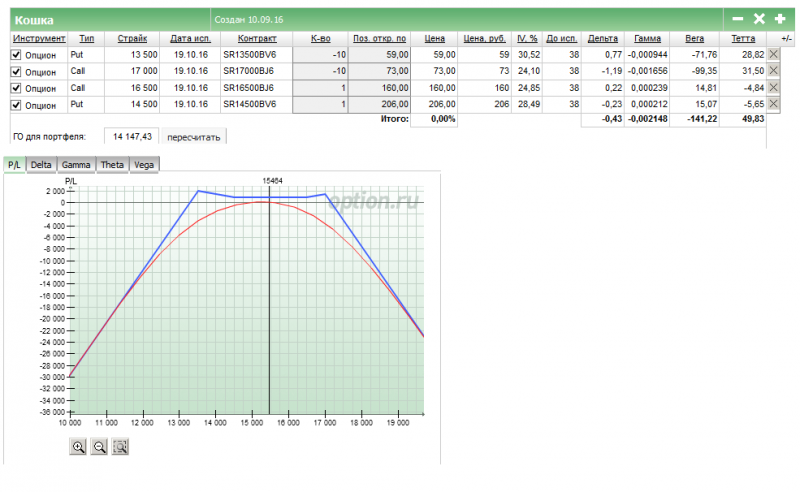The width and height of the screenshot is (800, 492).
Task: Zoom in on the P/L chart
Action: pos(78,447)
